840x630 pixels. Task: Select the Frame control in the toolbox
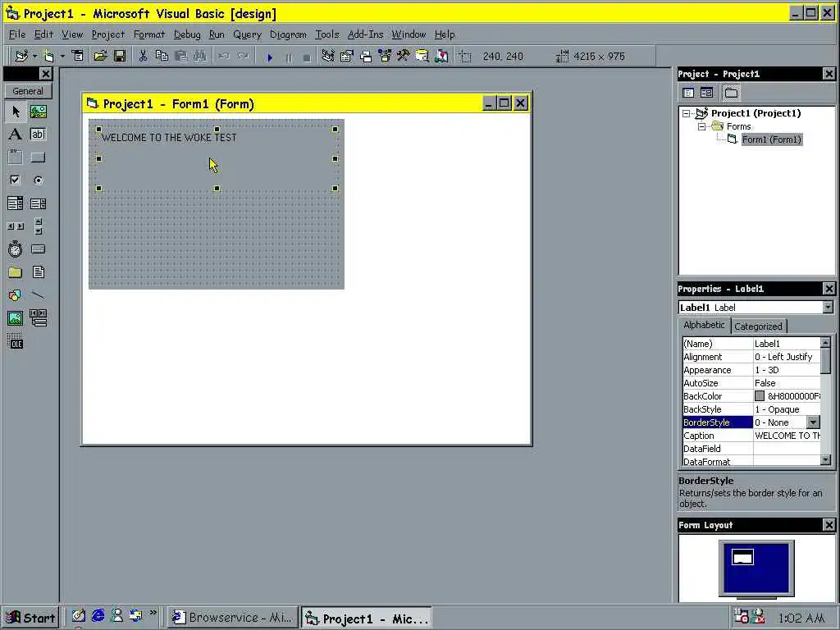click(16, 157)
